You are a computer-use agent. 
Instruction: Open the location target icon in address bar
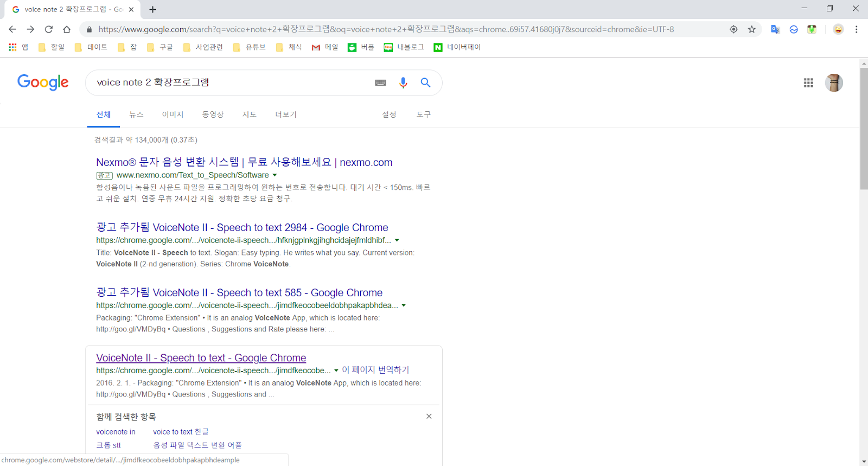click(733, 29)
